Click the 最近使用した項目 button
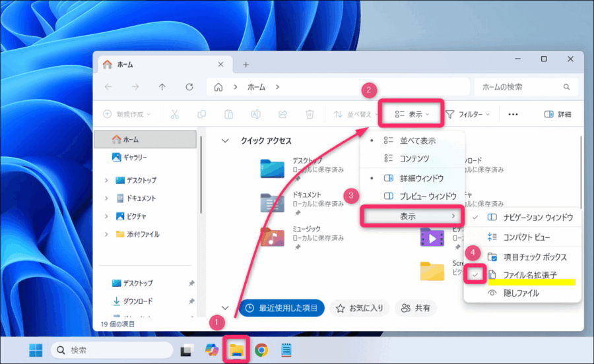The height and width of the screenshot is (364, 594). click(282, 308)
